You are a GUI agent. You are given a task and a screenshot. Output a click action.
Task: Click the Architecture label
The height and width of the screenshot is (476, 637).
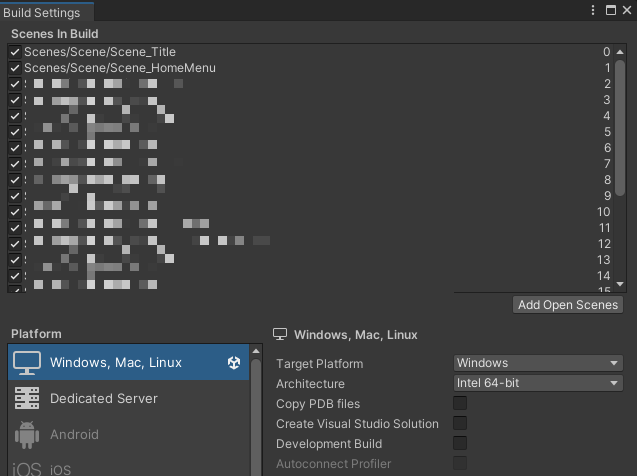(x=310, y=384)
